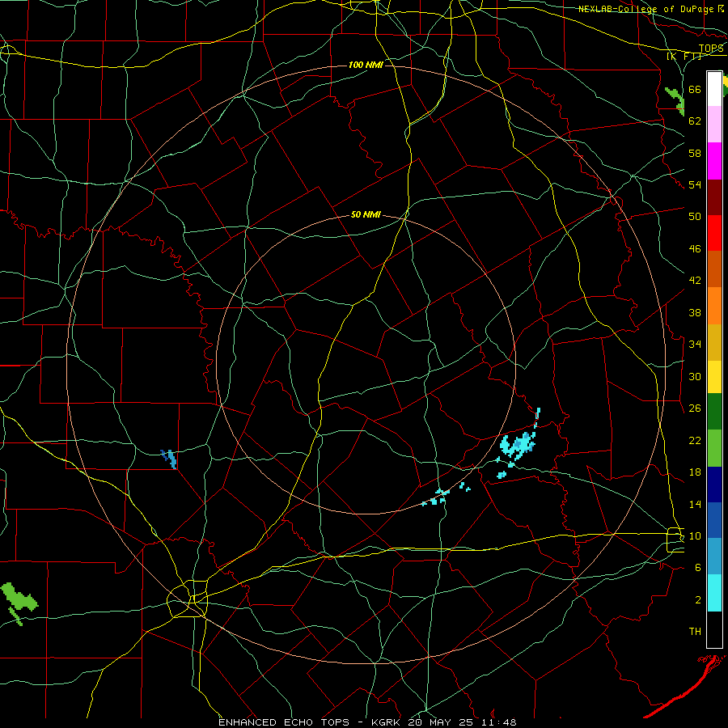The height and width of the screenshot is (728, 728).
Task: Click the '30' legend value
Action: point(695,376)
